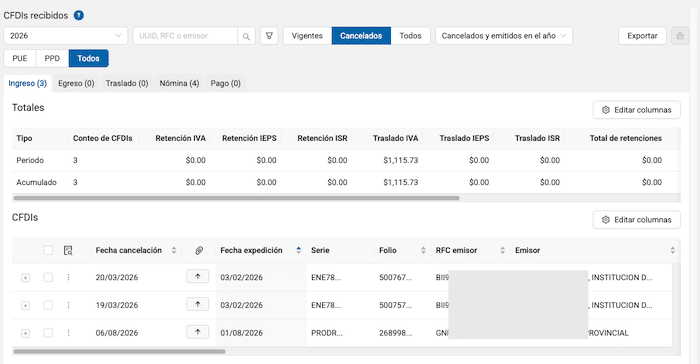The width and height of the screenshot is (700, 364).
Task: Switch to the Traslado (0) tab
Action: tap(127, 84)
